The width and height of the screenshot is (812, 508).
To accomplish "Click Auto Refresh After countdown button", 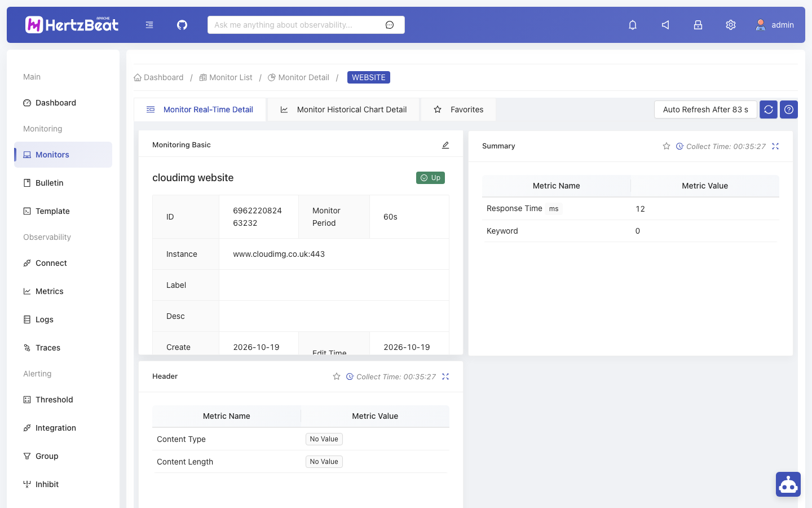I will tap(705, 110).
